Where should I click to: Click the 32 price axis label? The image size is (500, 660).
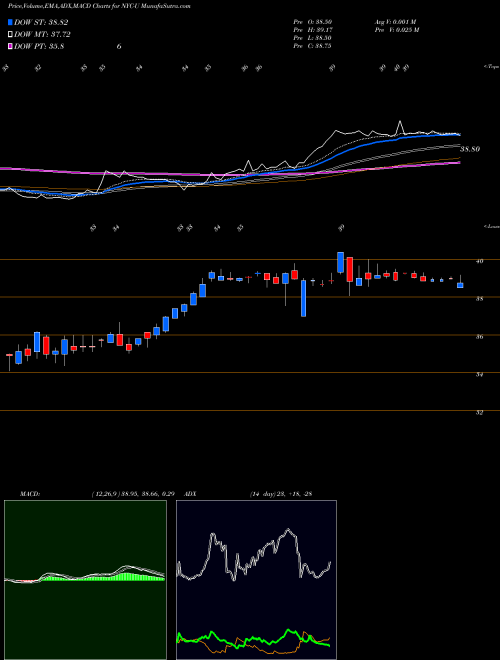(x=479, y=412)
